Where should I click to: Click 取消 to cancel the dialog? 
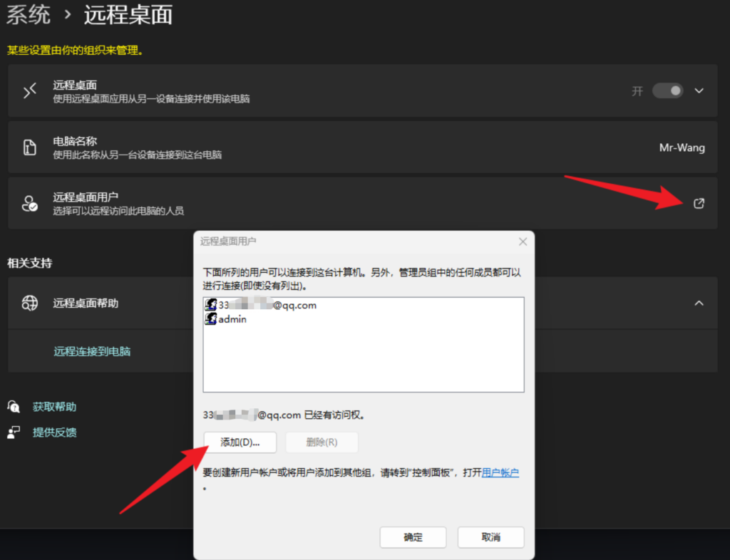490,537
